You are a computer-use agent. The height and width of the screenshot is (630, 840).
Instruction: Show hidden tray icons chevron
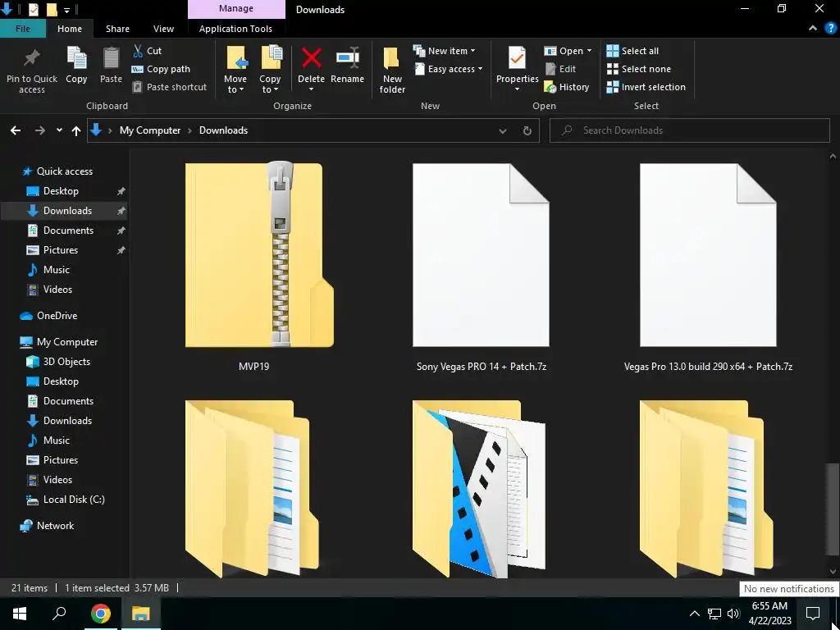click(x=694, y=614)
